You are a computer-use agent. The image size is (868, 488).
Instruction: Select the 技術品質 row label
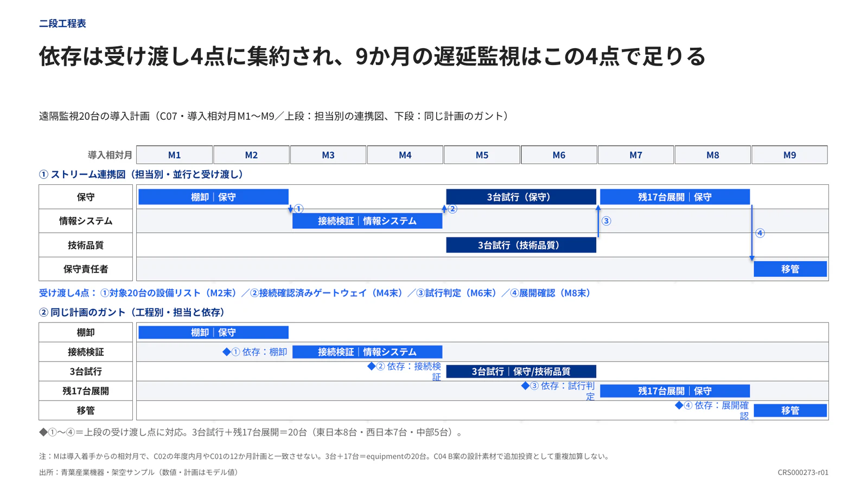pyautogui.click(x=86, y=245)
